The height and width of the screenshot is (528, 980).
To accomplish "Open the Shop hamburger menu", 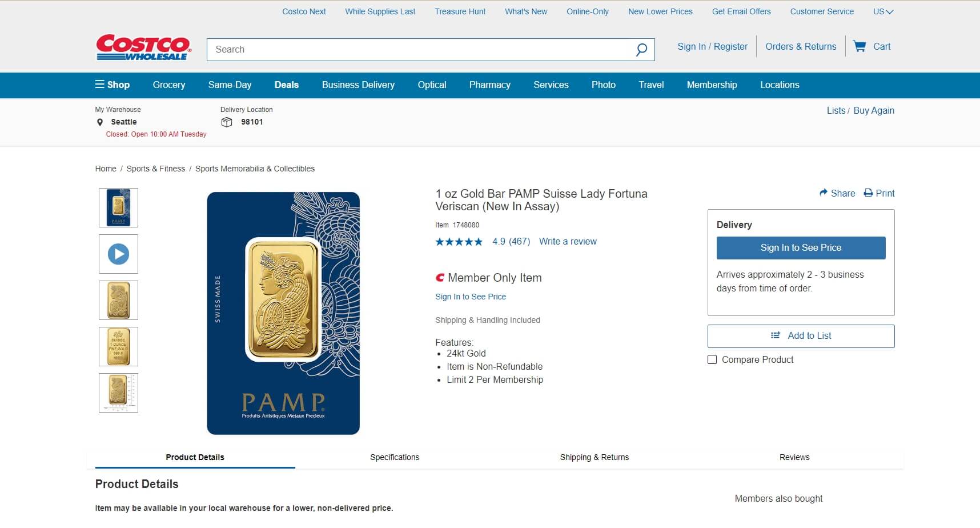I will click(100, 85).
